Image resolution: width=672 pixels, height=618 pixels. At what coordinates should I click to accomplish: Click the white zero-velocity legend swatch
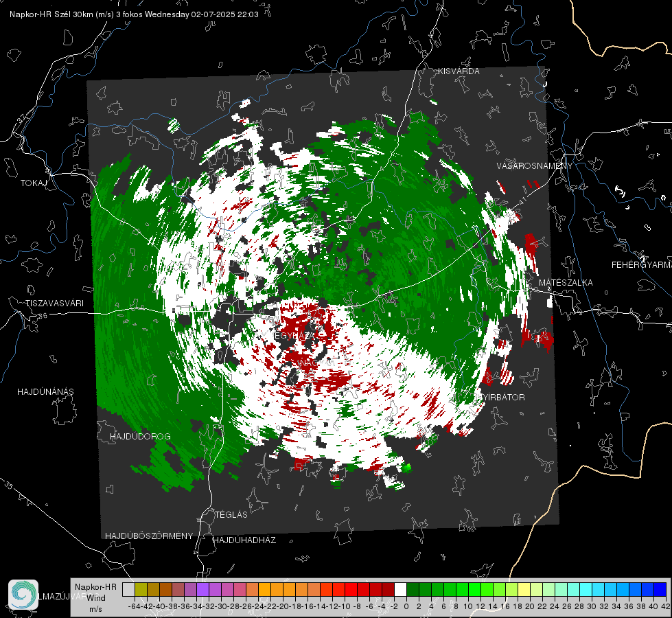[400, 589]
